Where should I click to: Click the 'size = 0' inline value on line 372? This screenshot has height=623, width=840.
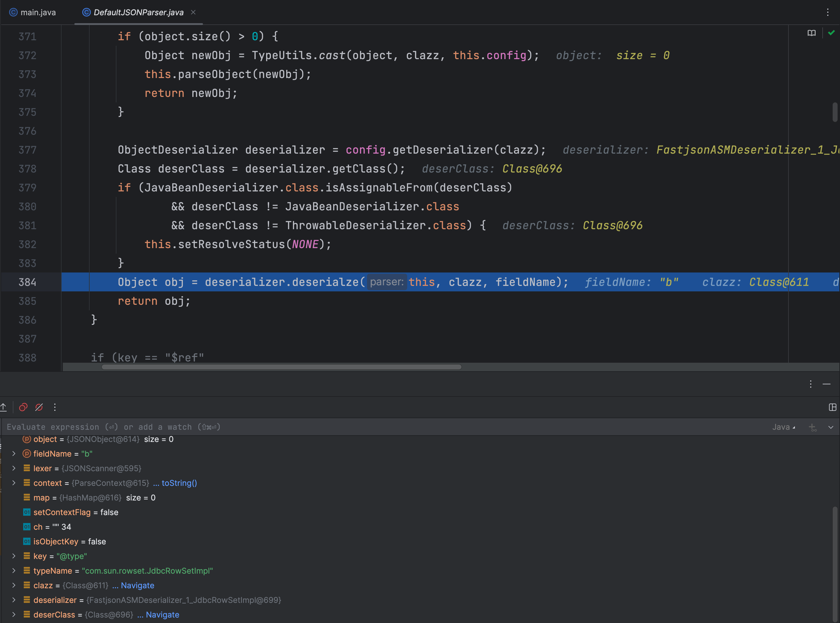(643, 55)
